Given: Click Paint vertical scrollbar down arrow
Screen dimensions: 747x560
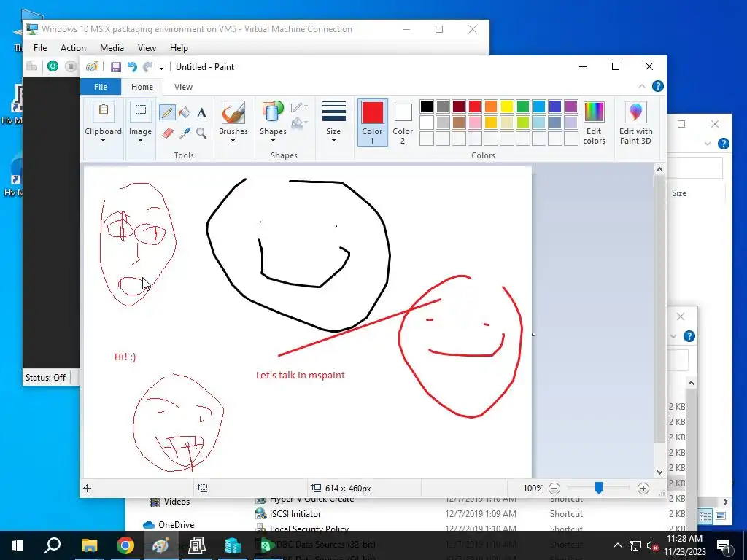Looking at the screenshot, I should [659, 472].
